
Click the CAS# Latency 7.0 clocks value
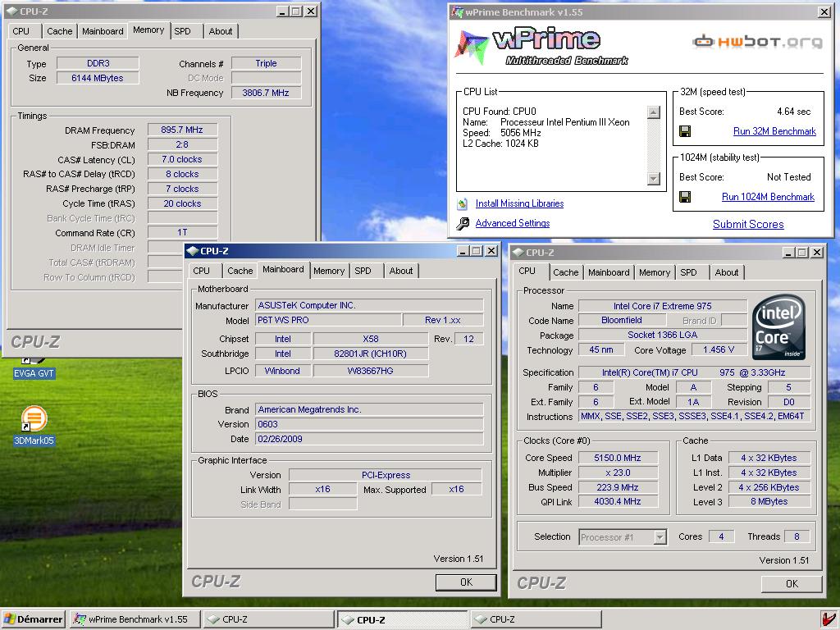coord(182,160)
